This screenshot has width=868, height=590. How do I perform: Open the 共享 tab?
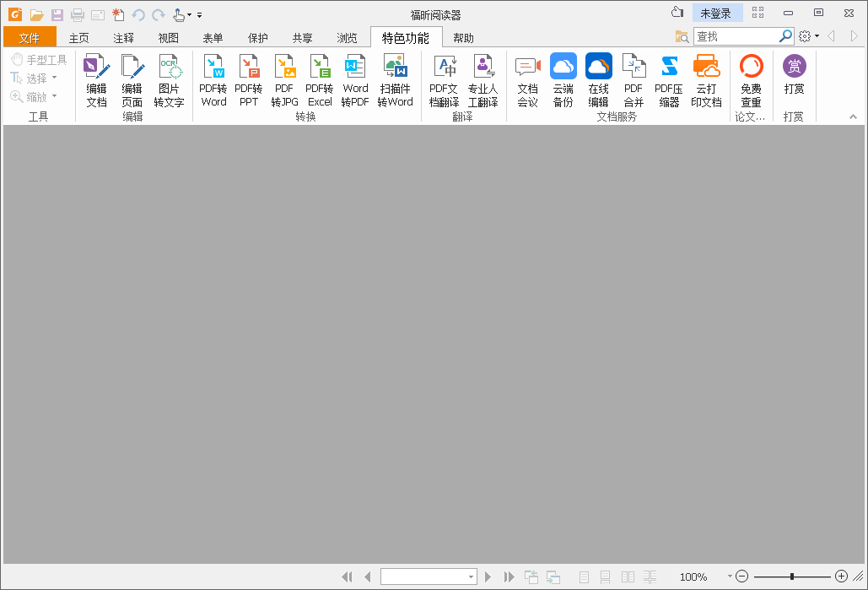tap(302, 38)
